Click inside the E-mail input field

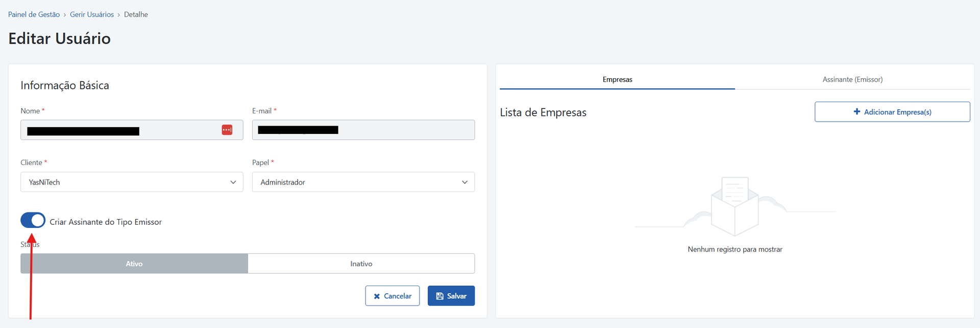403,130
